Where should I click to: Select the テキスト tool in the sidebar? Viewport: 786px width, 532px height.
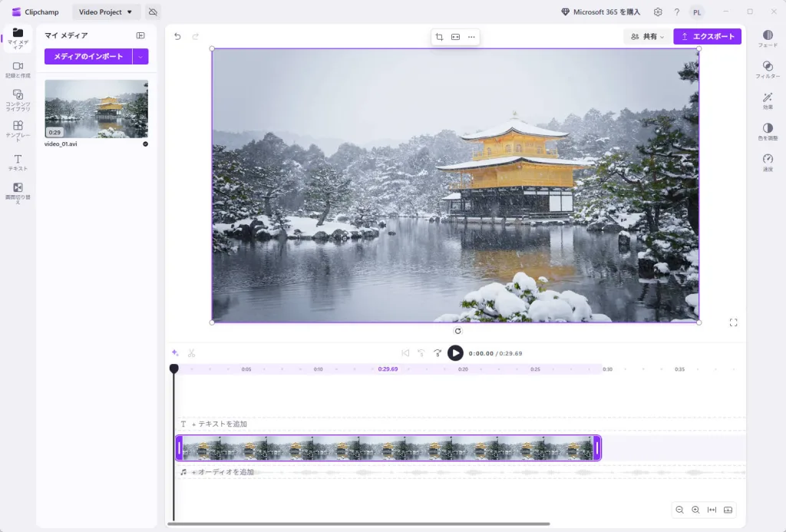coord(17,163)
